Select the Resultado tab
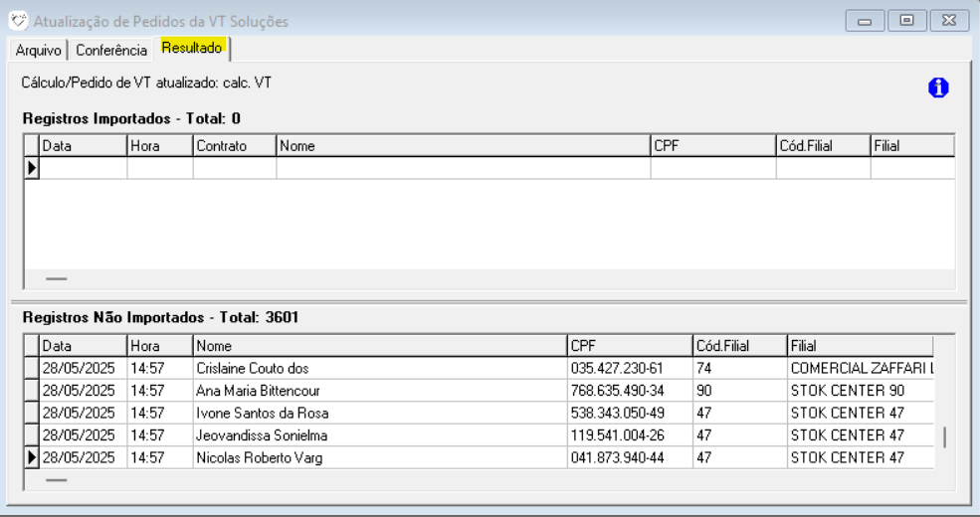The width and height of the screenshot is (980, 517). point(192,48)
